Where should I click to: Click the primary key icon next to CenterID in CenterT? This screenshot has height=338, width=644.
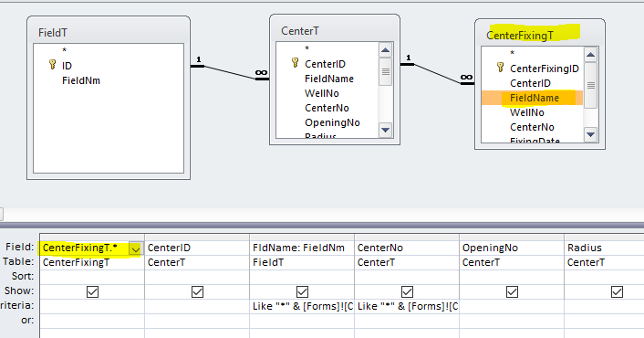point(295,62)
